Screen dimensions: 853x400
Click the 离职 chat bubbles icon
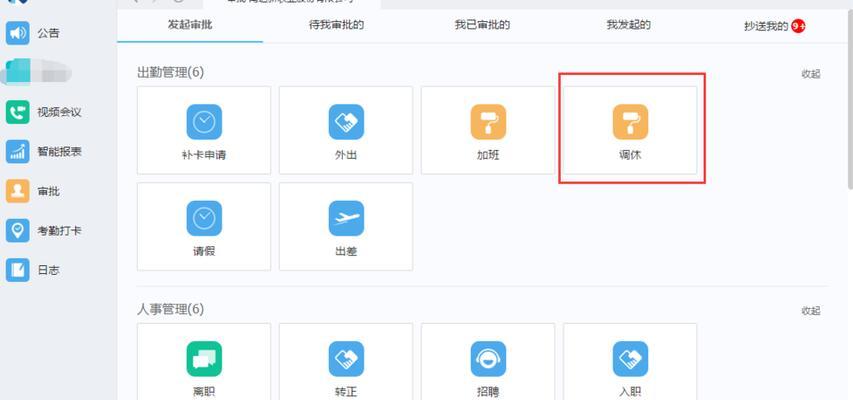pyautogui.click(x=204, y=359)
